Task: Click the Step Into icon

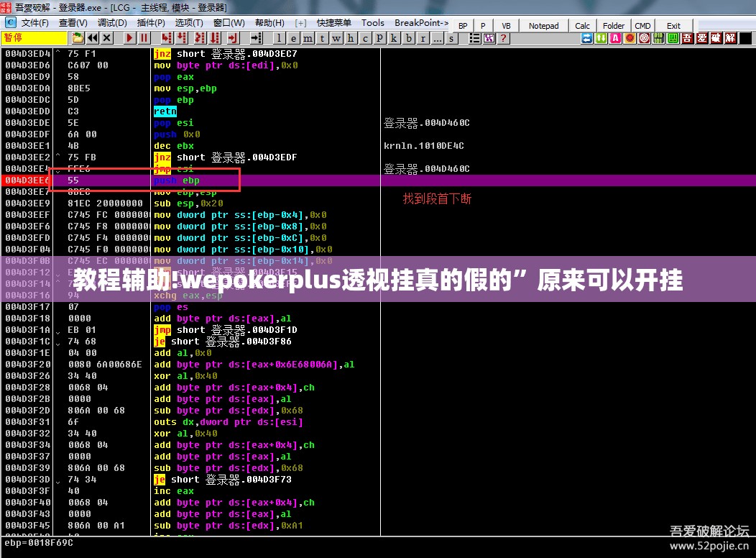Action: click(x=167, y=38)
